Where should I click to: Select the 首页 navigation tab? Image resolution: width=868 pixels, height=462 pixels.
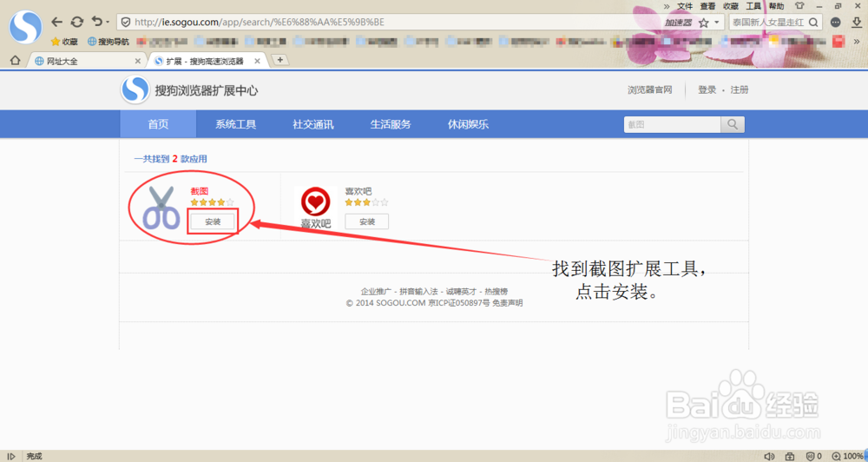(x=158, y=124)
